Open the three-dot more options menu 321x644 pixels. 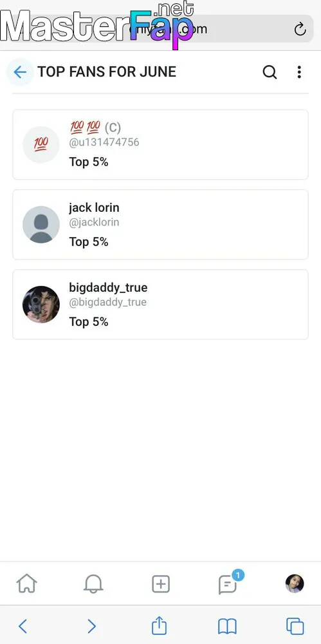(x=299, y=72)
